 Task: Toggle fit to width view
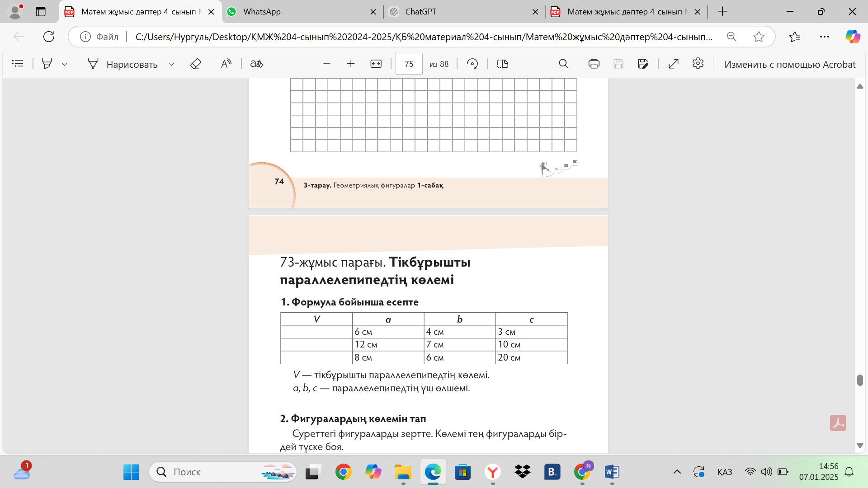376,64
